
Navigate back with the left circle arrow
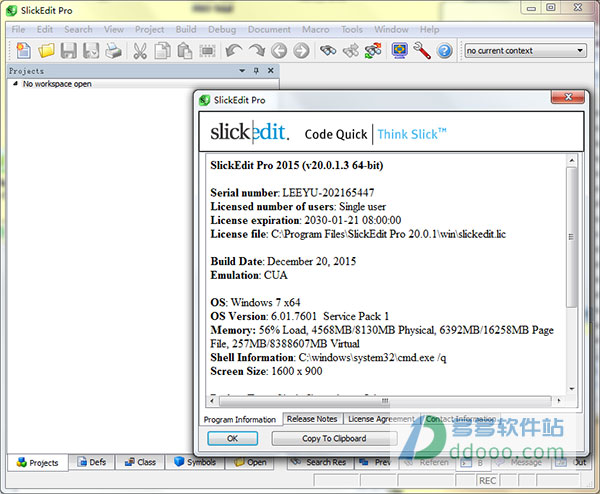pyautogui.click(x=279, y=51)
